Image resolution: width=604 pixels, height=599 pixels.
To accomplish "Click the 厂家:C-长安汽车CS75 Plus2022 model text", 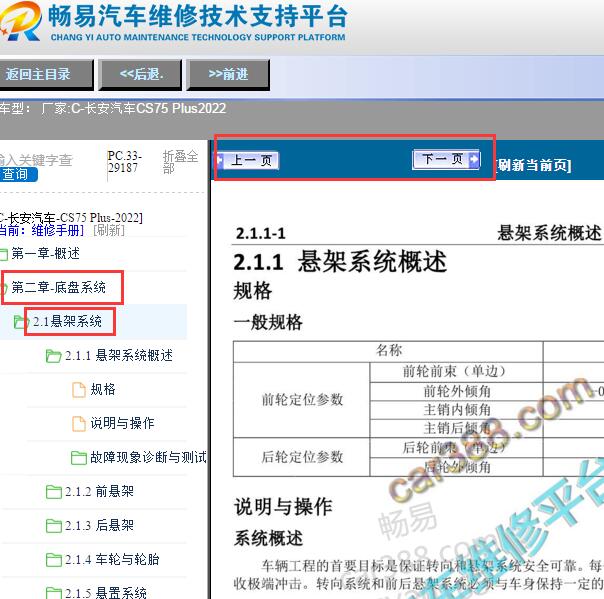I will [x=134, y=108].
